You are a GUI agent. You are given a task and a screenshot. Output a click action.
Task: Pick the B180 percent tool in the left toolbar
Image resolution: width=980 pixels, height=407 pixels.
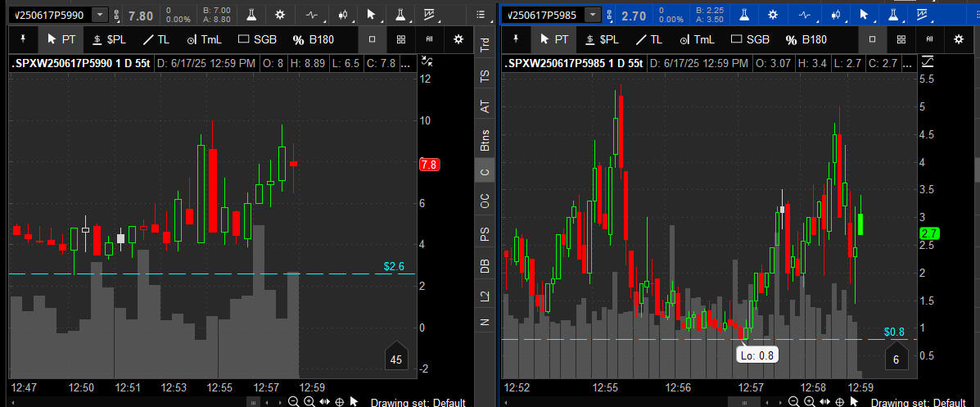pyautogui.click(x=308, y=39)
